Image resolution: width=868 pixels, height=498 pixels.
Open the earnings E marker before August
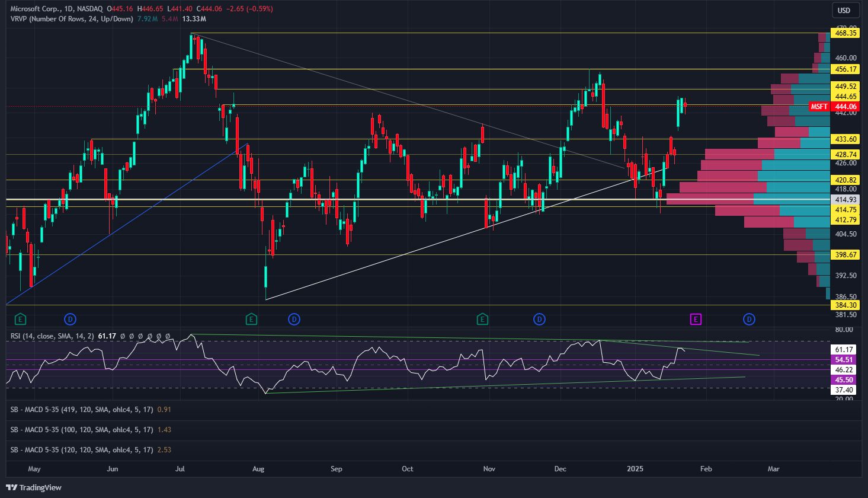pos(251,320)
